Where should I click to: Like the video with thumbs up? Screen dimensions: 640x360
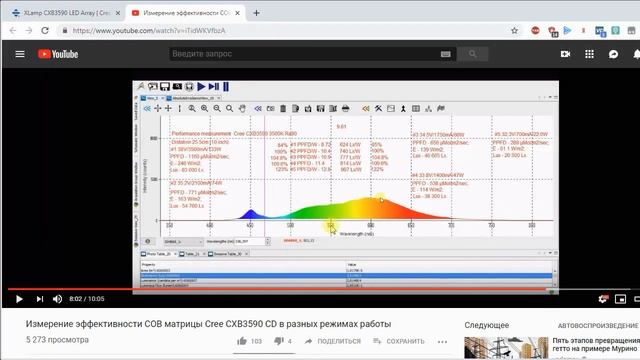242,341
